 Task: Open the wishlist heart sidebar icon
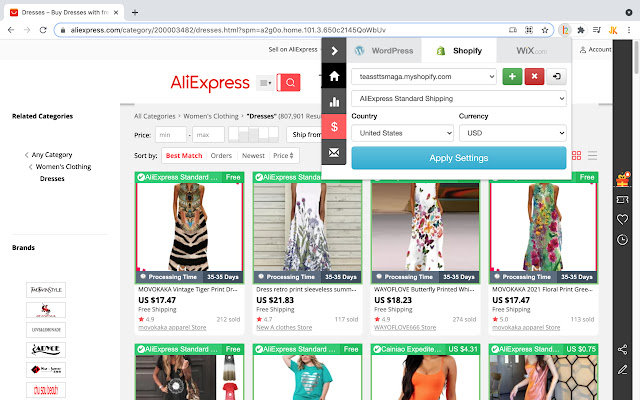coord(622,220)
